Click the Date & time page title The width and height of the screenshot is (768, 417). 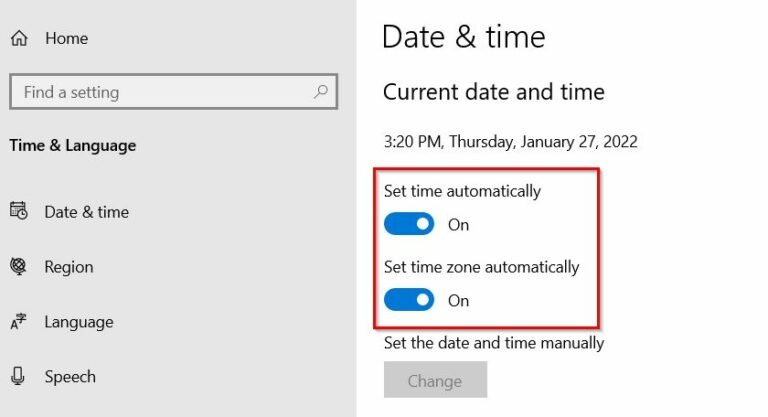464,38
